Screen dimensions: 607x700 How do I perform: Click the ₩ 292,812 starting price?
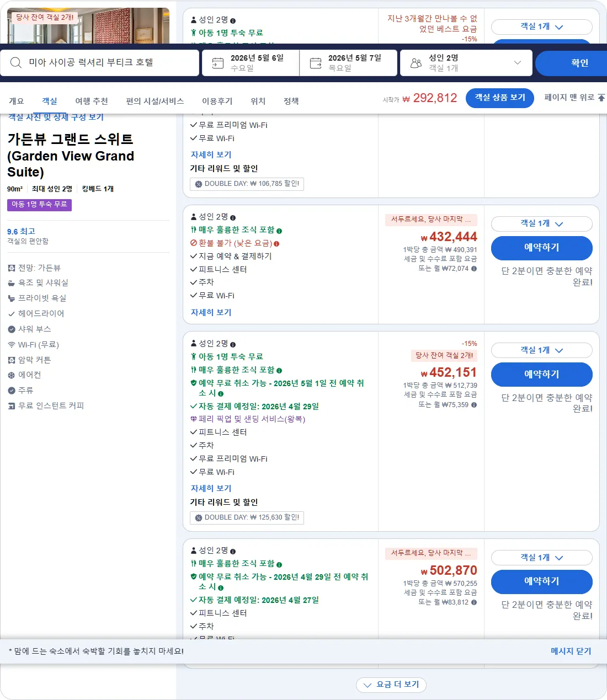pos(430,98)
